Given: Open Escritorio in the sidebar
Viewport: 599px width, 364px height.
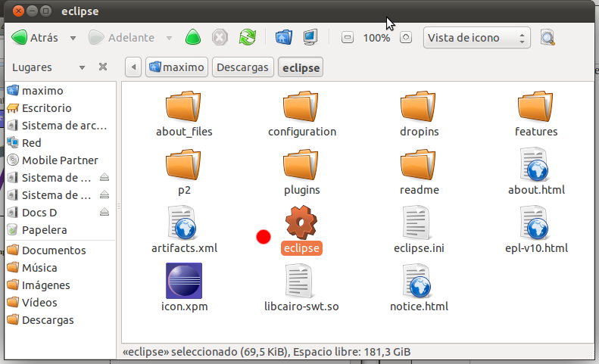Looking at the screenshot, I should tap(61, 108).
